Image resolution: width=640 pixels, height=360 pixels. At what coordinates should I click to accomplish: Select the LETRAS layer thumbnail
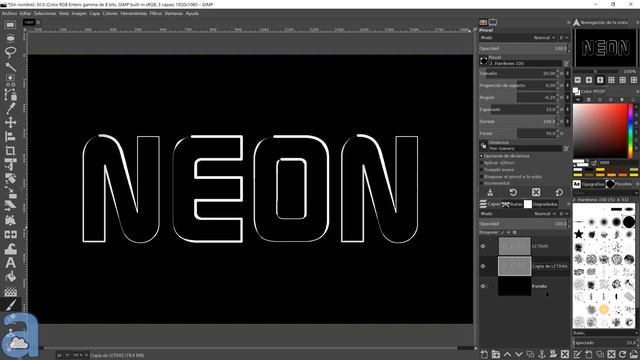point(514,246)
